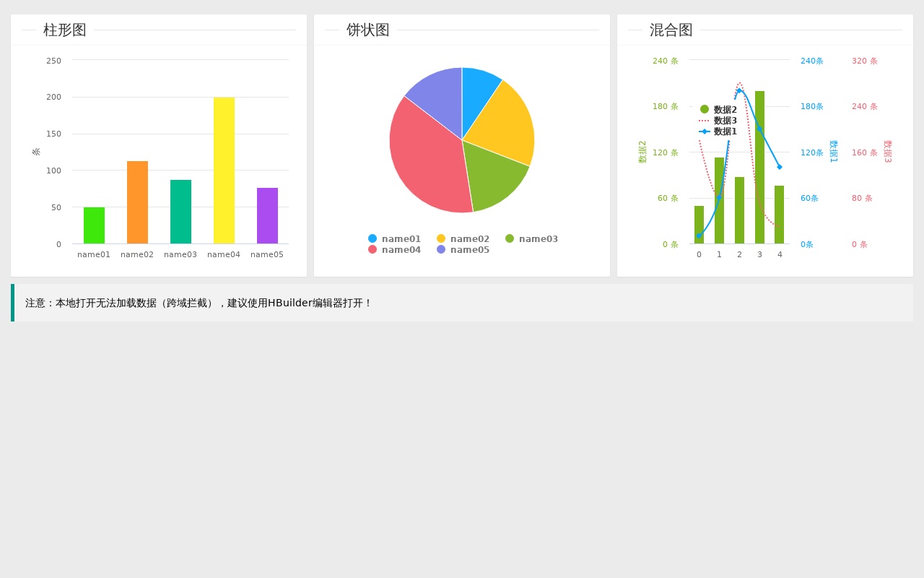The height and width of the screenshot is (578, 924).
Task: Click the green name01 bar
Action: point(94,225)
